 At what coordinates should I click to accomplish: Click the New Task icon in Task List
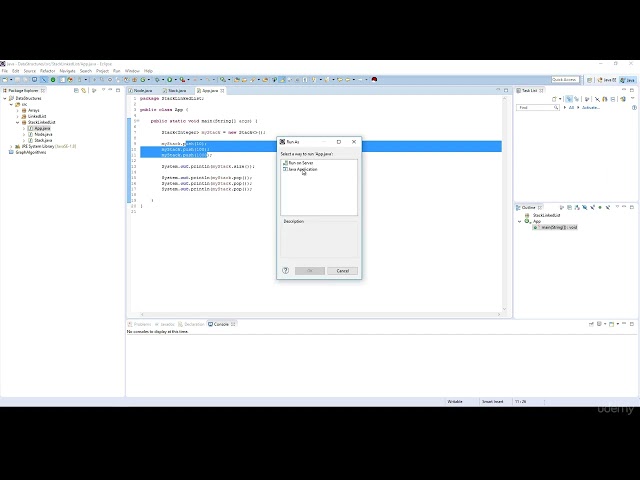point(554,99)
